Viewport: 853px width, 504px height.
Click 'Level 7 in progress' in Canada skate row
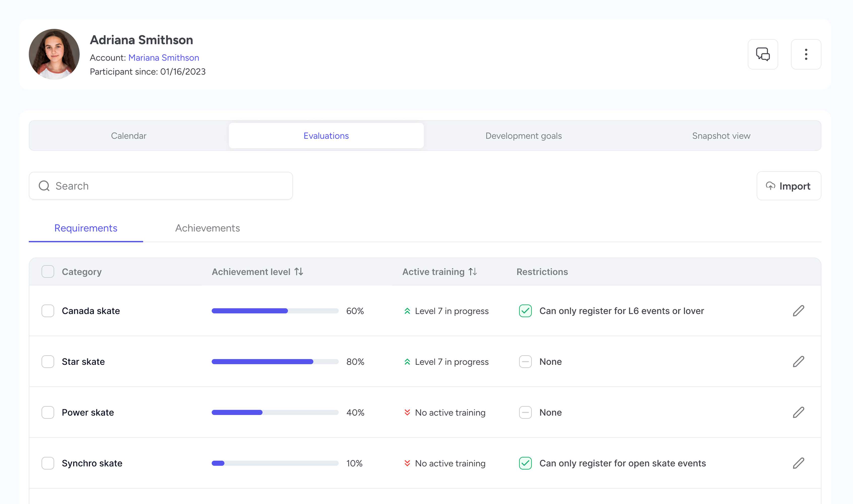[x=452, y=311]
